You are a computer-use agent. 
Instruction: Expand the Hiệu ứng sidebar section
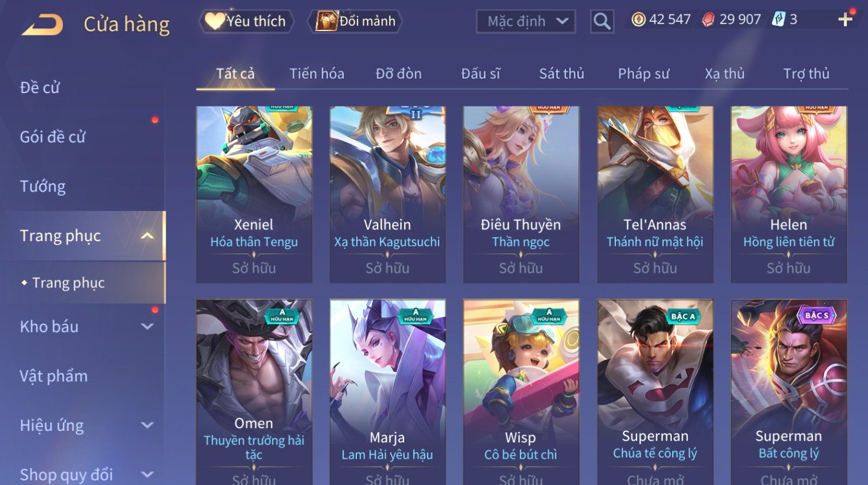click(x=147, y=425)
